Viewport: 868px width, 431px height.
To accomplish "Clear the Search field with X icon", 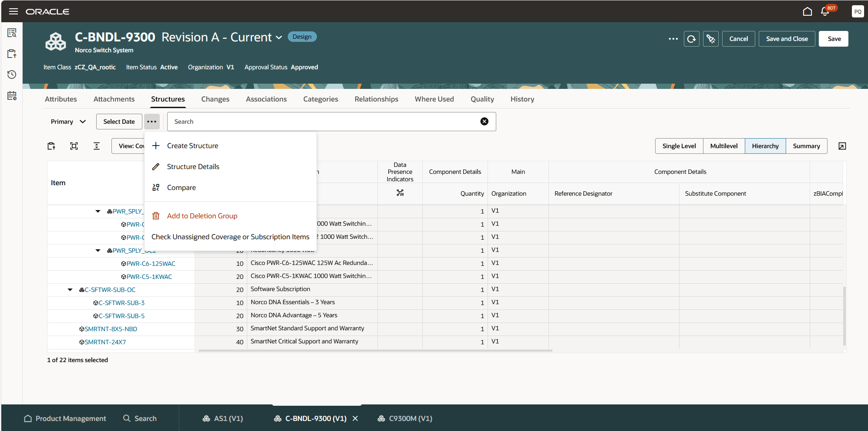I will pos(484,122).
